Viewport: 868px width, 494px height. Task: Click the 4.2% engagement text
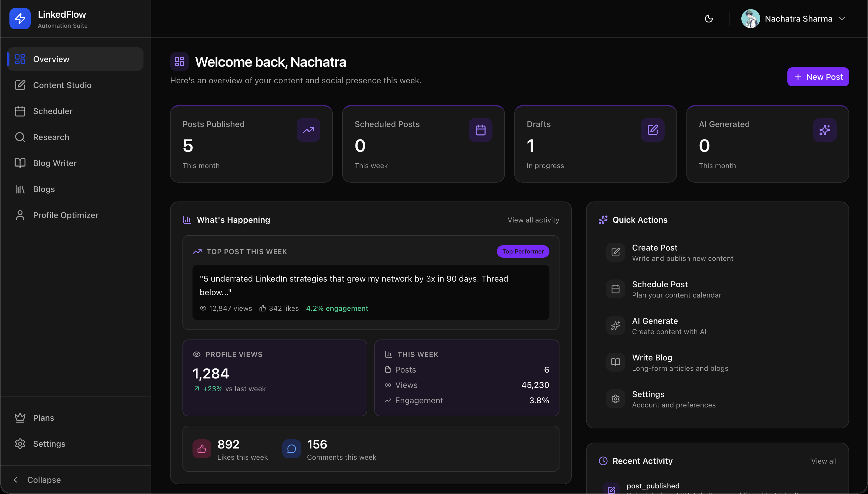(337, 308)
